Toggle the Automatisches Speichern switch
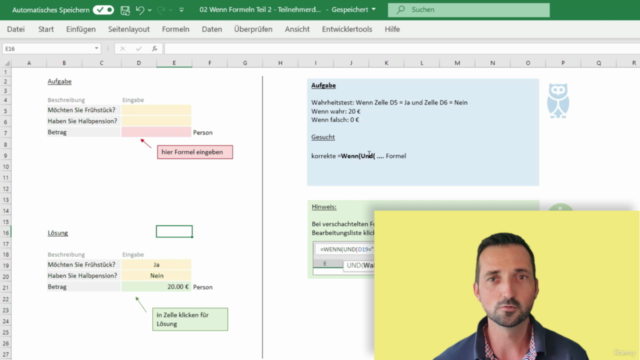The height and width of the screenshot is (360, 640). click(x=103, y=10)
